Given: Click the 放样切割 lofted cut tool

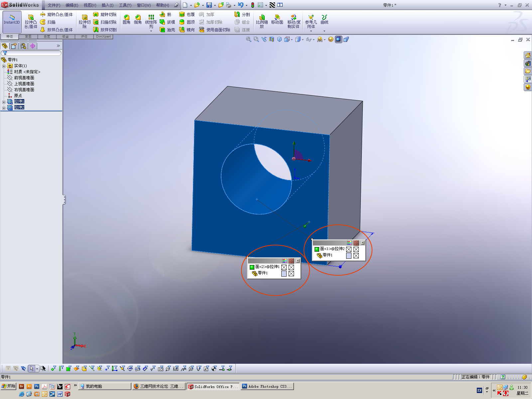Looking at the screenshot, I should [x=105, y=30].
